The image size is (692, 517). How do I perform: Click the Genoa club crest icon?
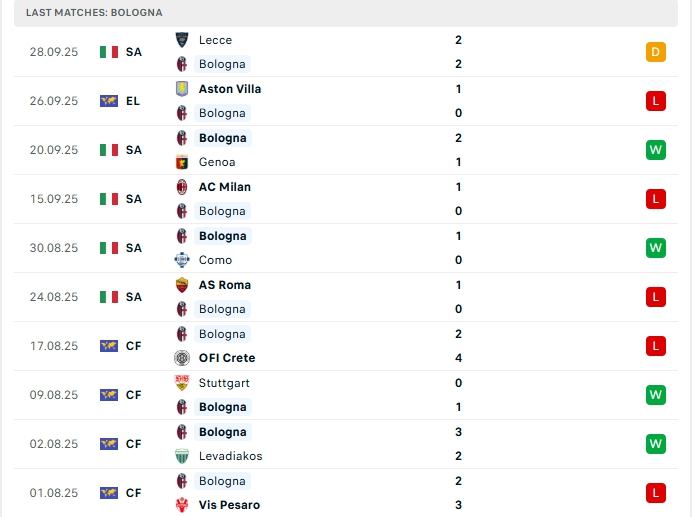pos(182,162)
